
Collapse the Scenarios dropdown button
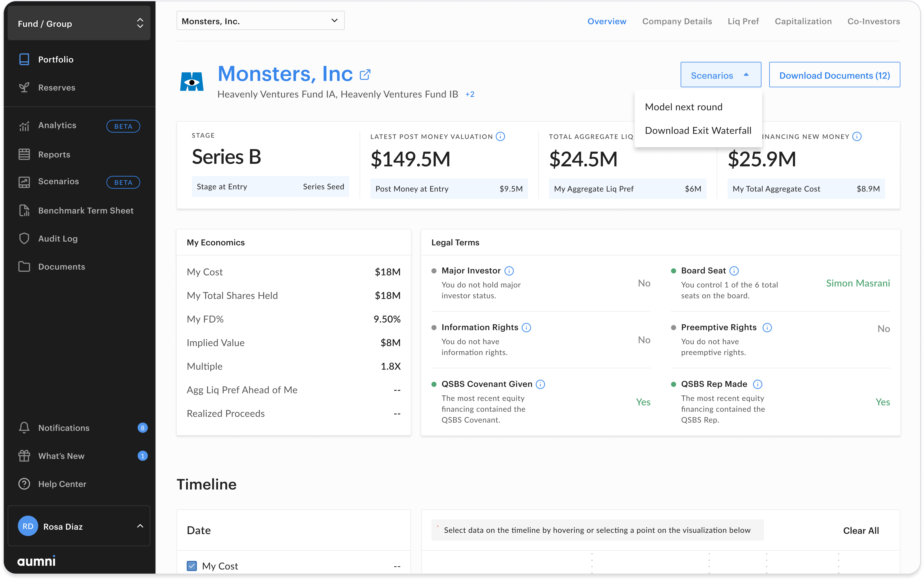point(721,75)
